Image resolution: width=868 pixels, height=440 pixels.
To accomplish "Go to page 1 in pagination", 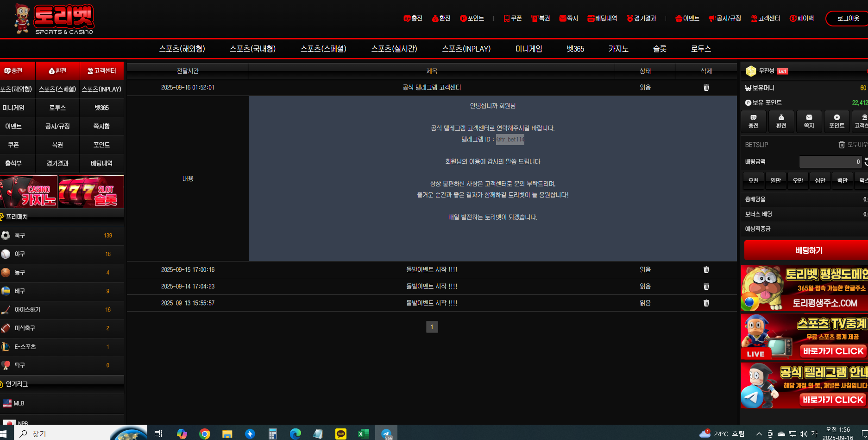I will click(432, 327).
